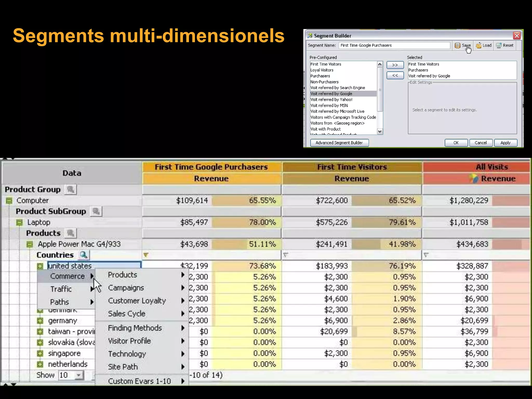The height and width of the screenshot is (399, 532).
Task: Choose Custom Evars 1-10 in submenu
Action: (142, 381)
